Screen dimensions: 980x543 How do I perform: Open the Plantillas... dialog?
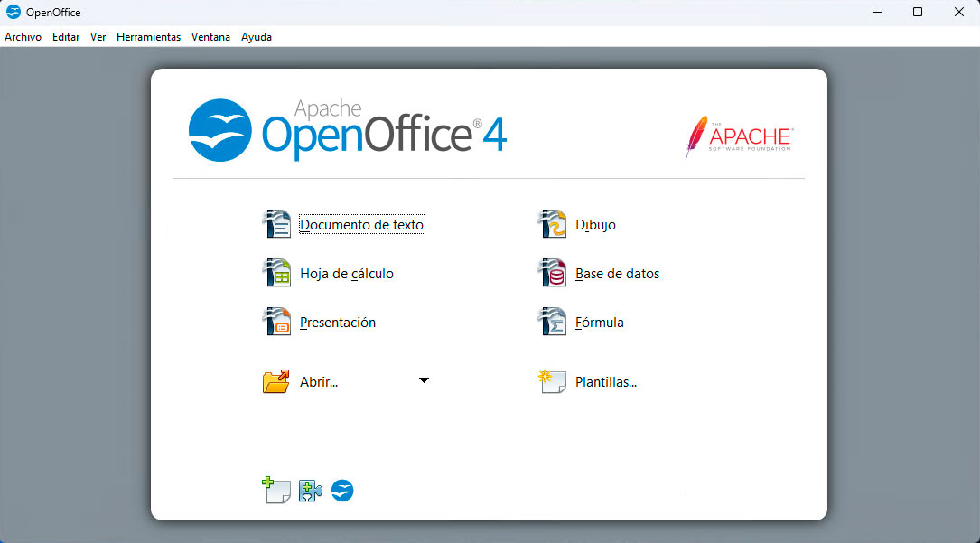pos(606,382)
